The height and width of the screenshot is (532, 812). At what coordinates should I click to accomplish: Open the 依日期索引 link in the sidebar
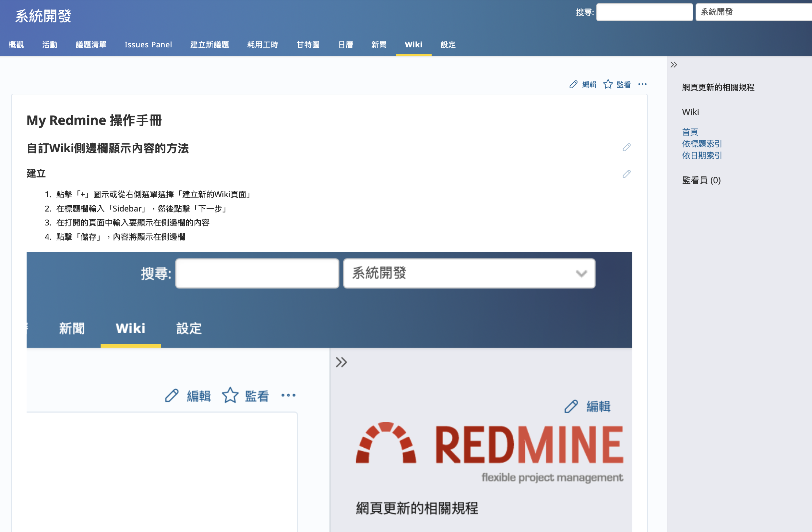(x=701, y=155)
